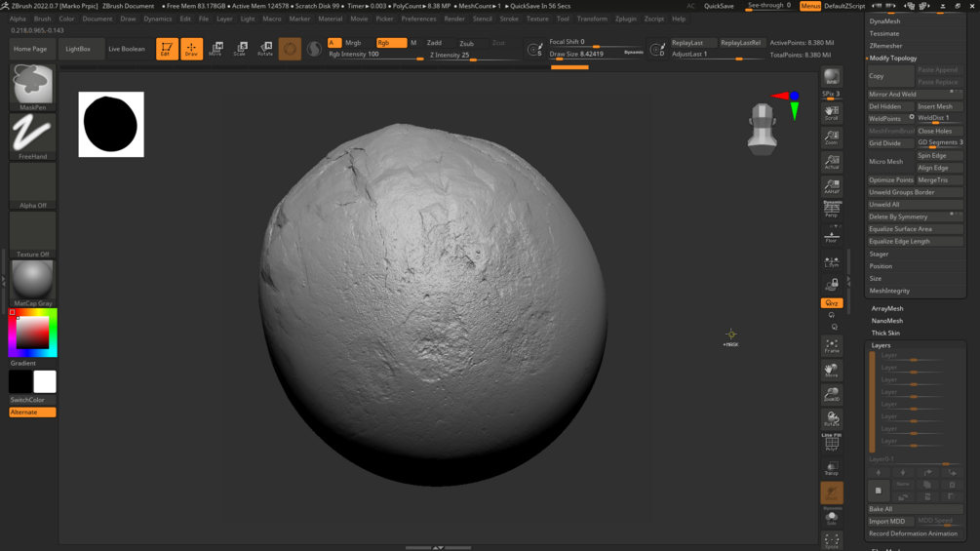980x551 pixels.
Task: Expand the ArrayMesh subpalette
Action: 887,308
